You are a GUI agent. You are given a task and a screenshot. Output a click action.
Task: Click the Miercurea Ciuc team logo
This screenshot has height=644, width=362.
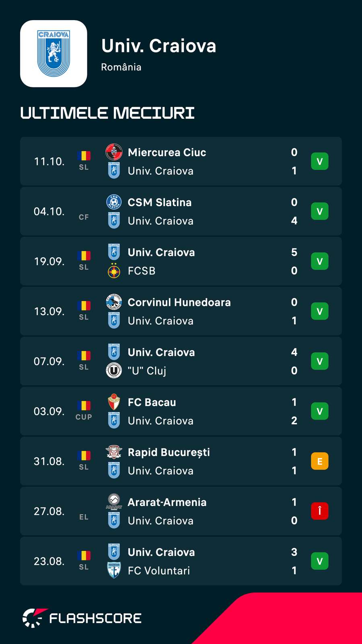pos(114,152)
